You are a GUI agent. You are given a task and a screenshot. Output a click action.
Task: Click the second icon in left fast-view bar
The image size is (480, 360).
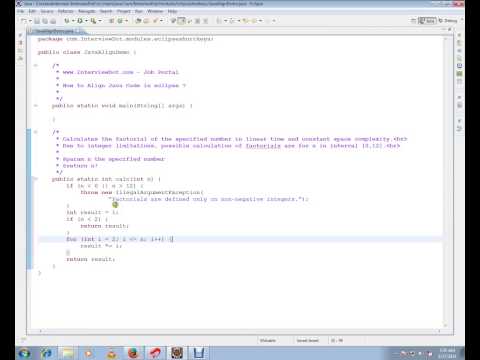[x=21, y=43]
